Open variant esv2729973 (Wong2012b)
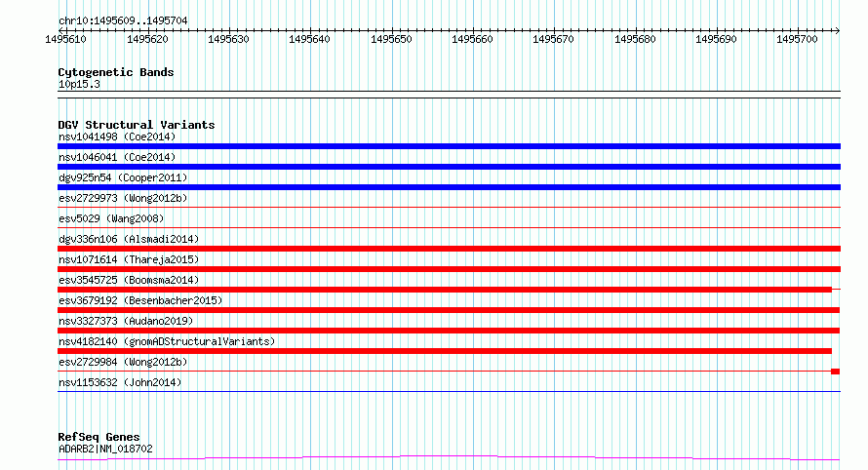 pos(123,198)
